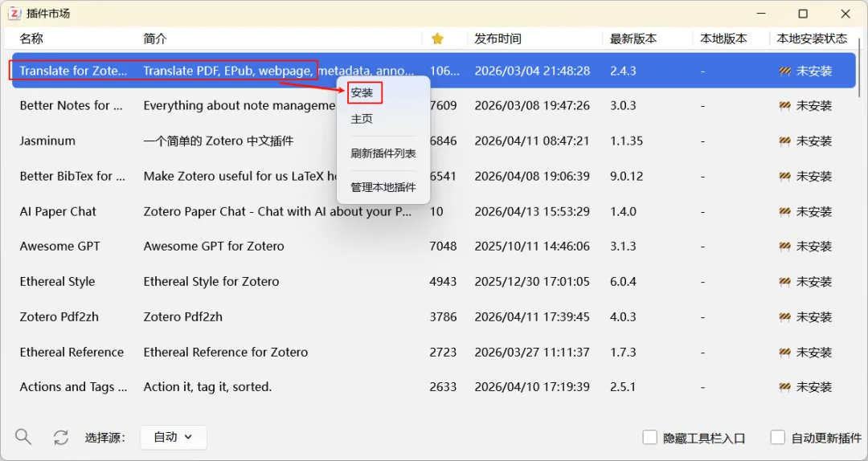Image resolution: width=868 pixels, height=461 pixels.
Task: Enable the 自动更新插件 checkbox
Action: click(x=778, y=437)
